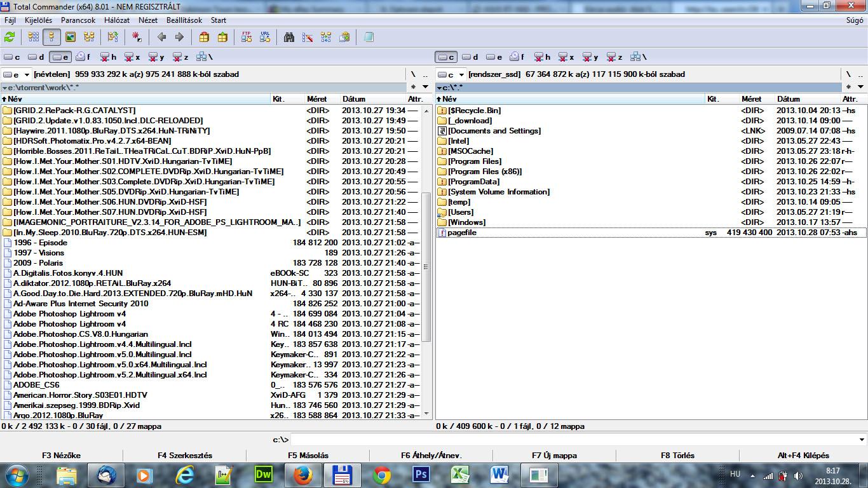This screenshot has width=868, height=488.
Task: Open the Beállítások menu
Action: tap(184, 20)
